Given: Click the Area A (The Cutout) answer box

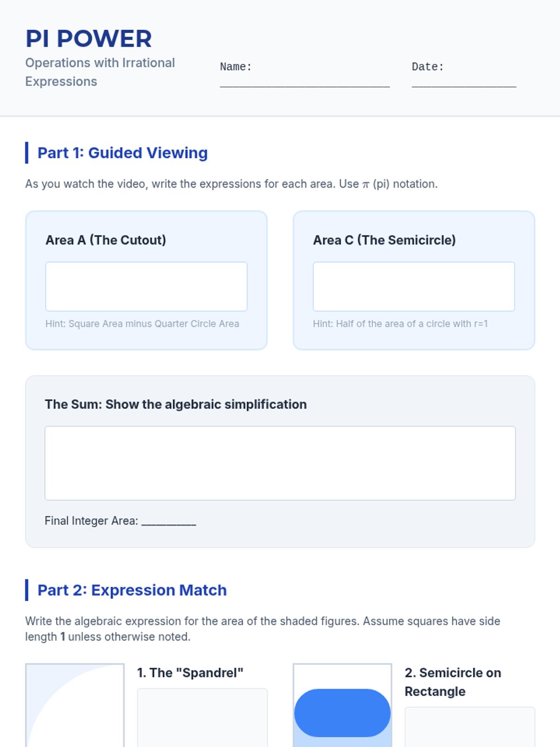Looking at the screenshot, I should click(x=146, y=286).
